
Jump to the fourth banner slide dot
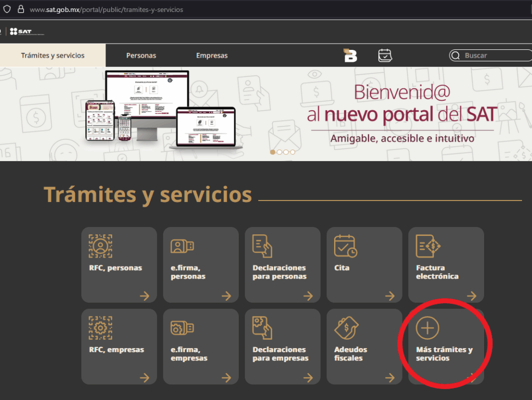[292, 152]
